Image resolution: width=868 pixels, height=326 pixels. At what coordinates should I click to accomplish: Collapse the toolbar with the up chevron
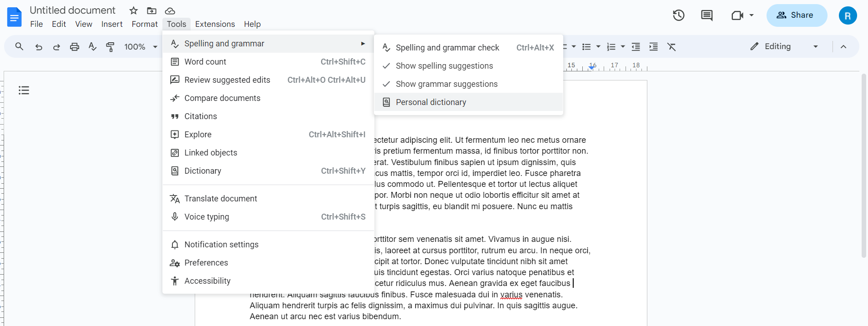pos(843,46)
